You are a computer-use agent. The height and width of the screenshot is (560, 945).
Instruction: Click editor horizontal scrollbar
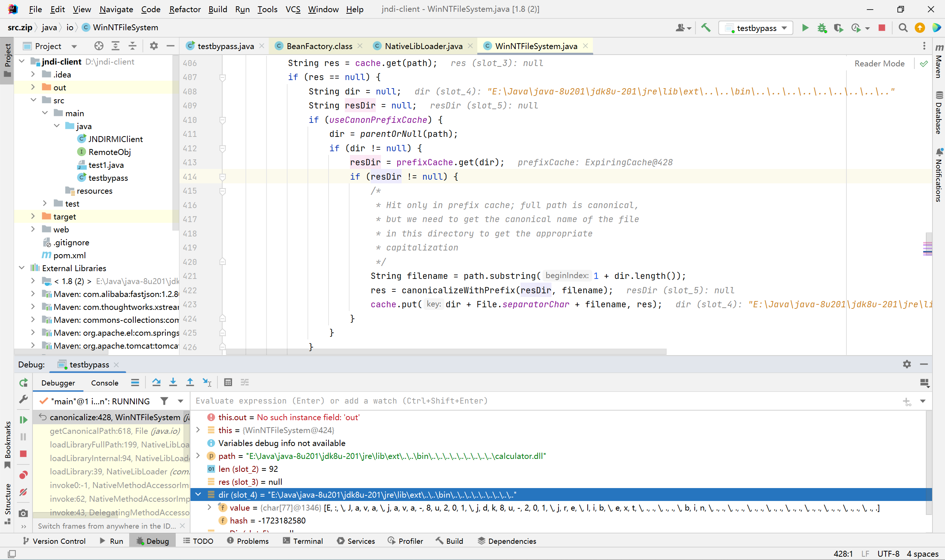446,352
